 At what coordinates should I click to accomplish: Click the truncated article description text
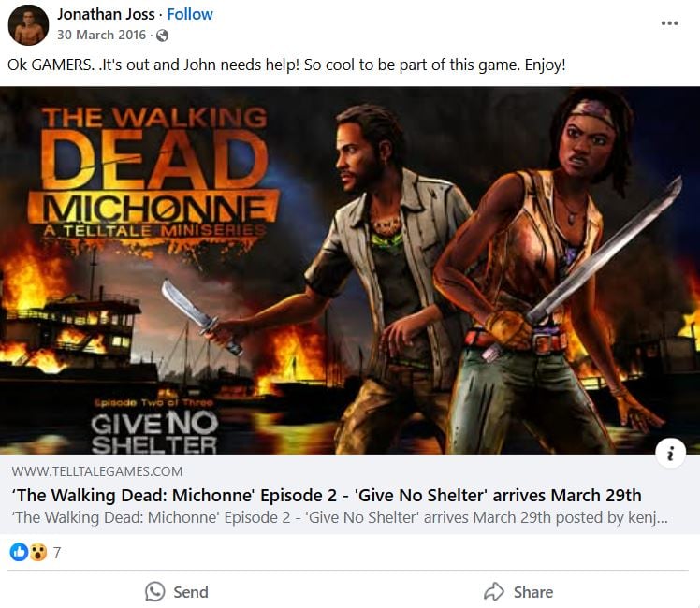point(340,517)
